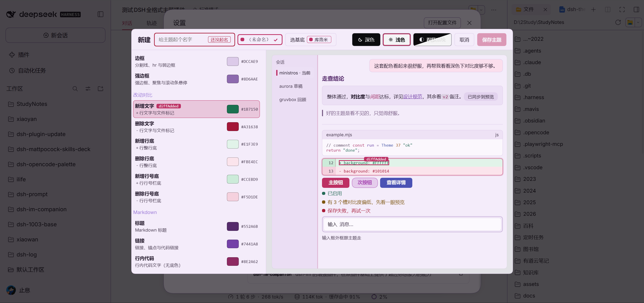The width and height of the screenshot is (644, 303).
Task: Switch theme mode to 深色
Action: pyautogui.click(x=366, y=40)
